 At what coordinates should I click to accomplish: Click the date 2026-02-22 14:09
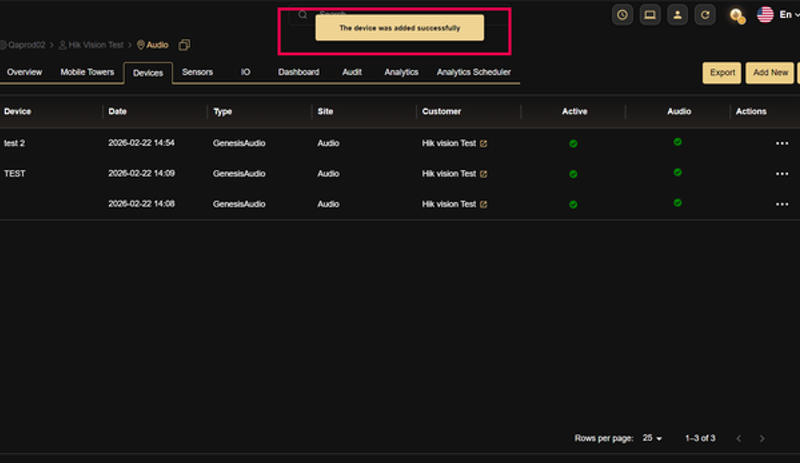tap(141, 174)
